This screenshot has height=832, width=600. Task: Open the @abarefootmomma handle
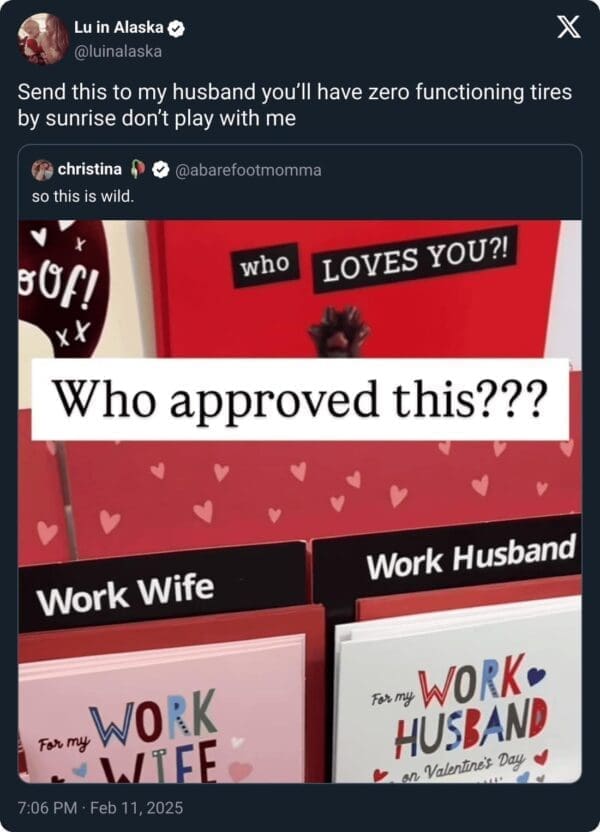pos(247,170)
